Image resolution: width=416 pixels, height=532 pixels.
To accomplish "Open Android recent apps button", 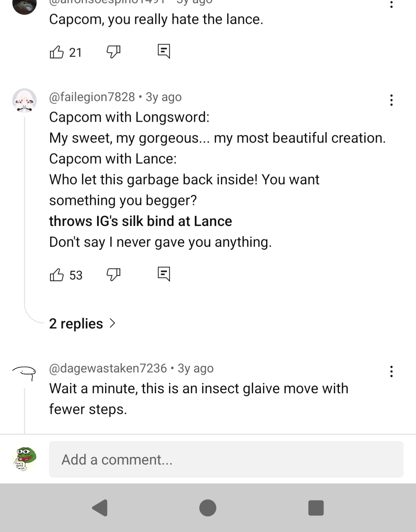I will click(316, 508).
